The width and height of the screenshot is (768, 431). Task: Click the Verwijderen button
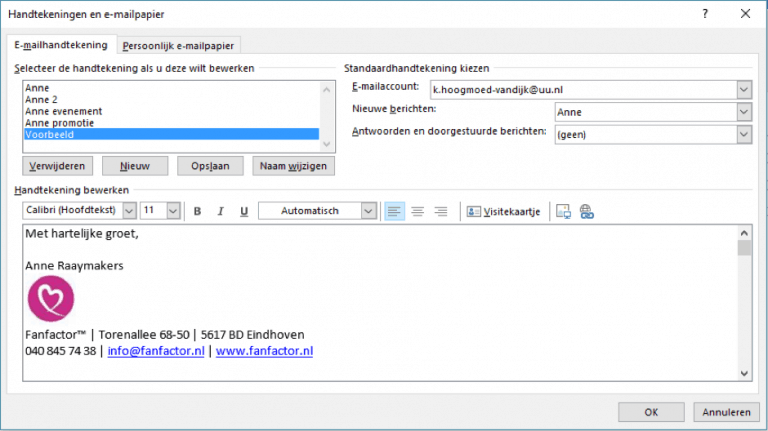pyautogui.click(x=57, y=166)
